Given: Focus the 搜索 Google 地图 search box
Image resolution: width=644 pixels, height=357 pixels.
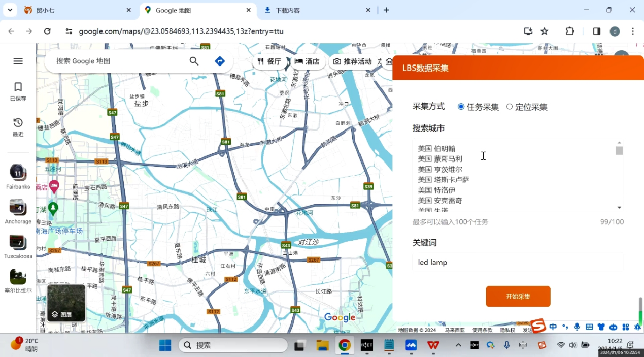Looking at the screenshot, I should pyautogui.click(x=117, y=61).
